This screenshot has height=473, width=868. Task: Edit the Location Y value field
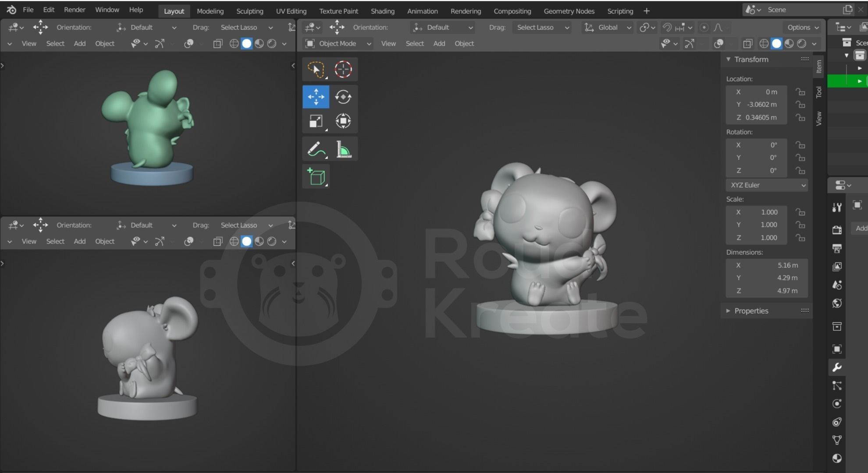point(757,105)
